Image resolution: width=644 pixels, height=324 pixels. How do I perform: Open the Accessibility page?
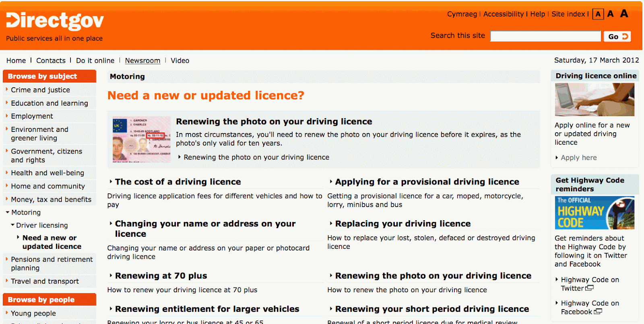(504, 14)
